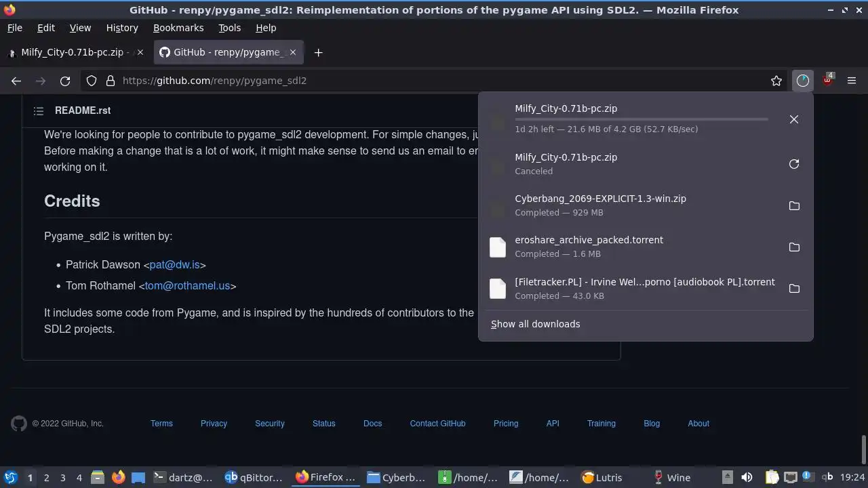Open a new tab with the plus button

click(318, 52)
